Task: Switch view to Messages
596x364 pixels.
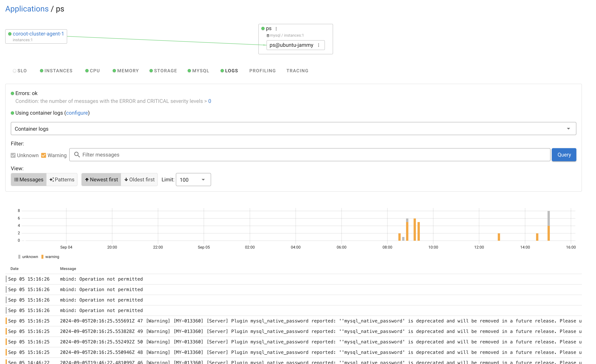Action: click(x=28, y=180)
